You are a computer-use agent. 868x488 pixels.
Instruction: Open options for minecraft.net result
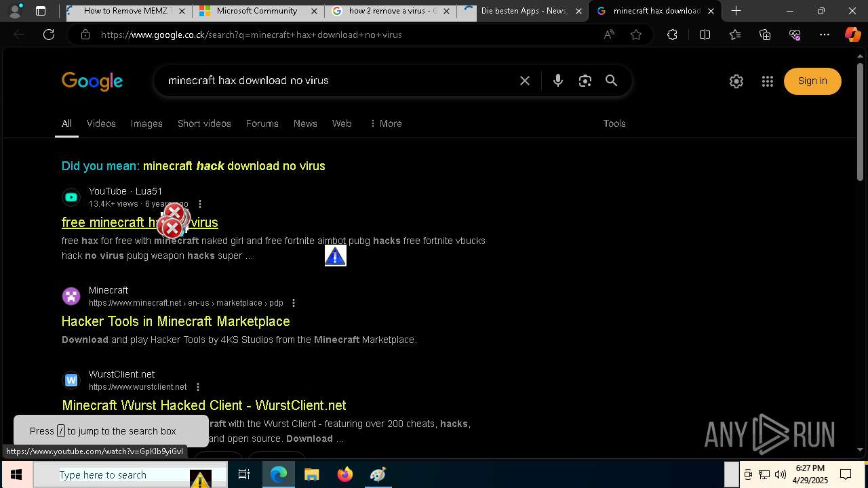pyautogui.click(x=294, y=303)
